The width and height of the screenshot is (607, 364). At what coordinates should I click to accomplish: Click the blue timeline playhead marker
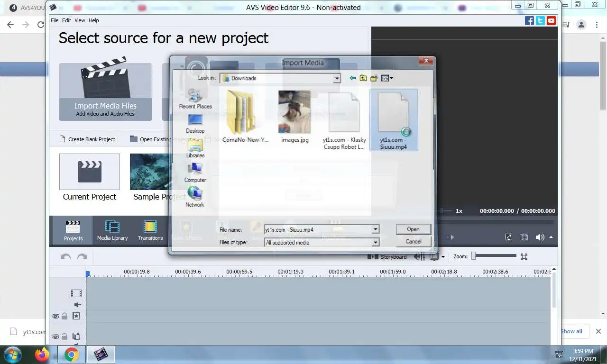(x=88, y=274)
